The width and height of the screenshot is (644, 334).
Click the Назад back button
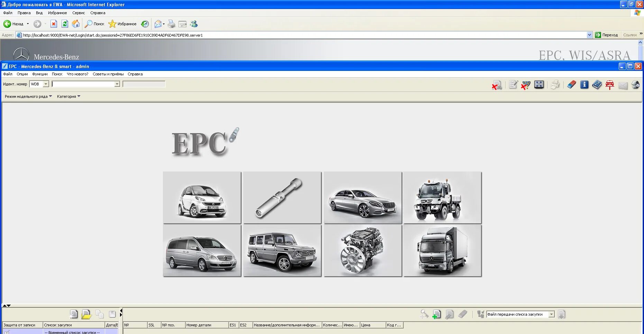click(x=13, y=24)
